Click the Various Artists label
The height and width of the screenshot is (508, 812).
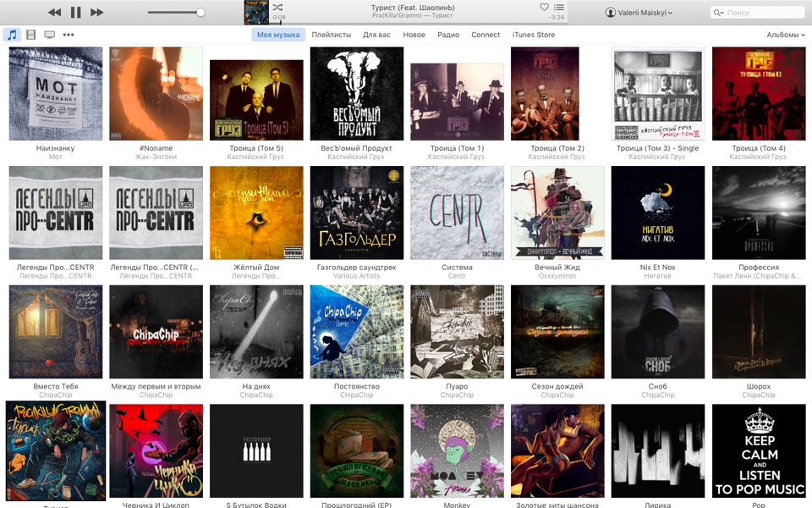tap(356, 276)
